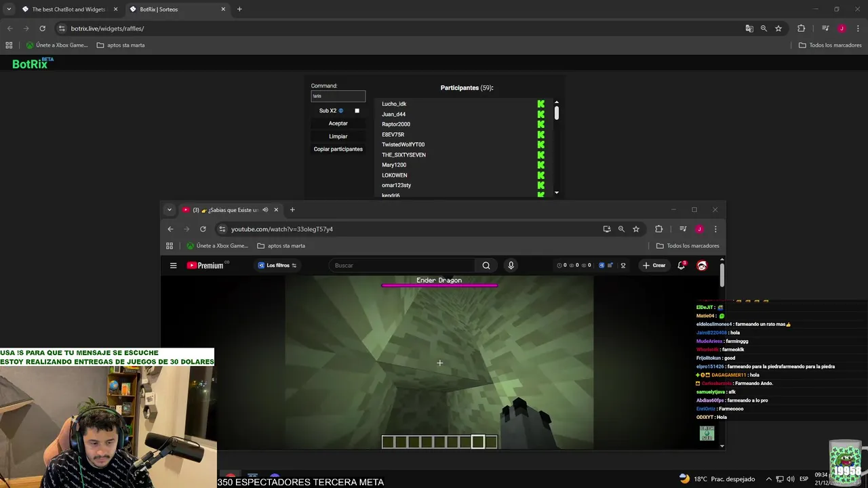Close the BotRix | Sorteos tab

(223, 9)
